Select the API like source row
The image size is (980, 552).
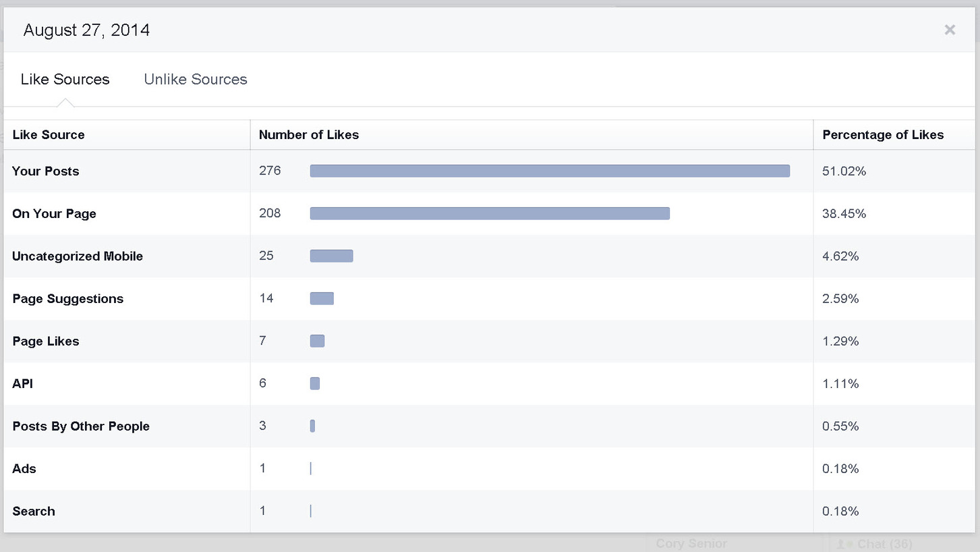click(x=22, y=383)
